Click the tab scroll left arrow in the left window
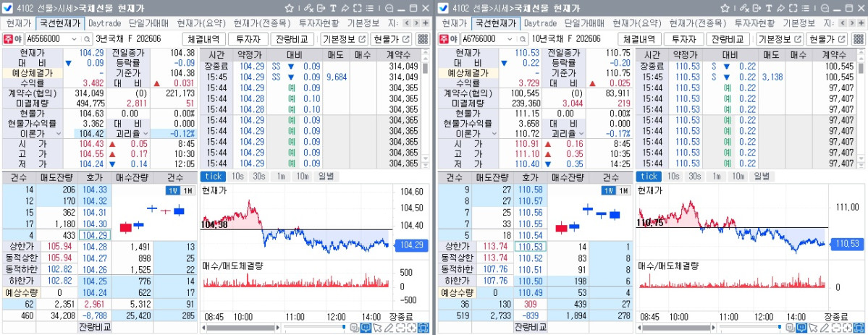Viewport: 868px width, 335px height. pos(406,23)
